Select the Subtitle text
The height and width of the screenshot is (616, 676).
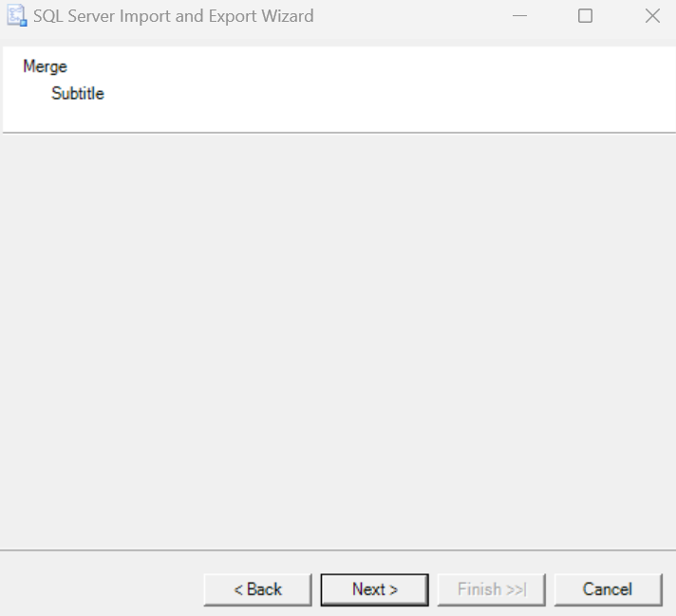(78, 93)
